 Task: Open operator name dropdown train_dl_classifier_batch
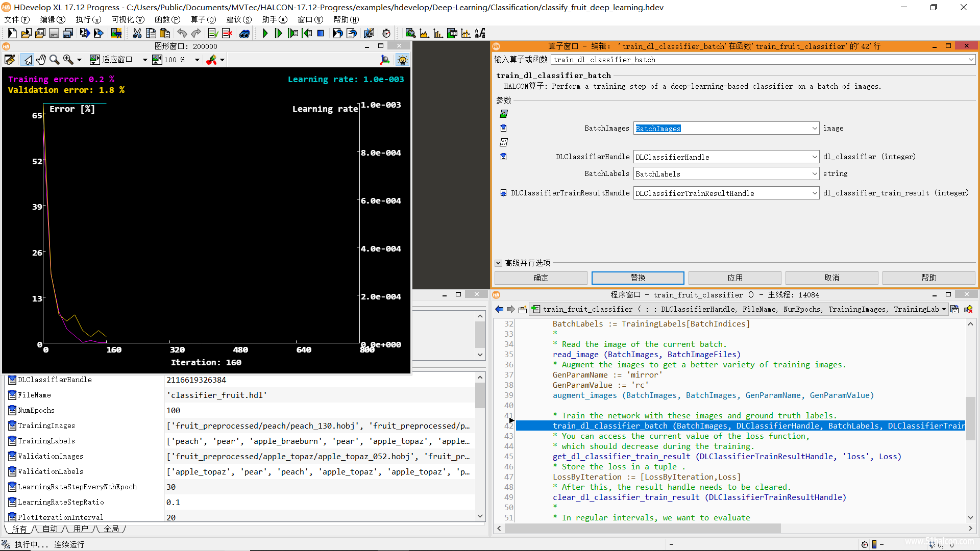point(970,60)
